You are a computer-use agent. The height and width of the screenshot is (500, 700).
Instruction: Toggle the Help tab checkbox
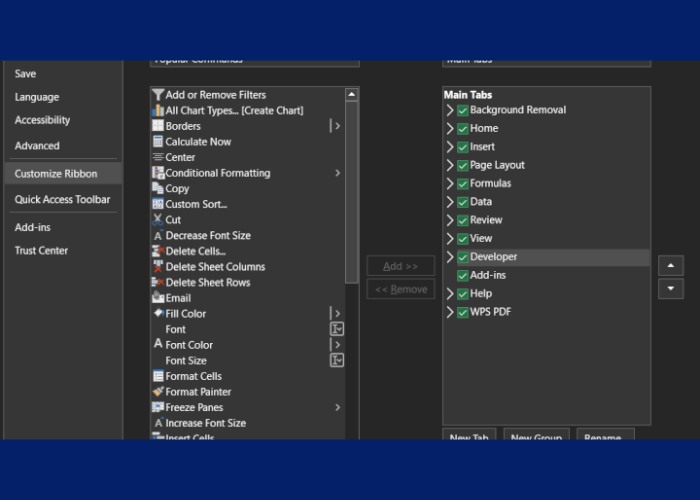pos(462,294)
